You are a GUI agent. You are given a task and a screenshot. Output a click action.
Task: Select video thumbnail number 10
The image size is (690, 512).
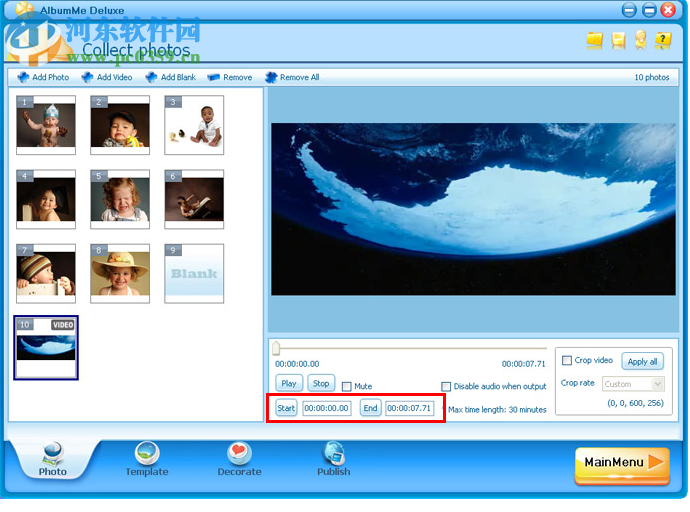point(46,347)
